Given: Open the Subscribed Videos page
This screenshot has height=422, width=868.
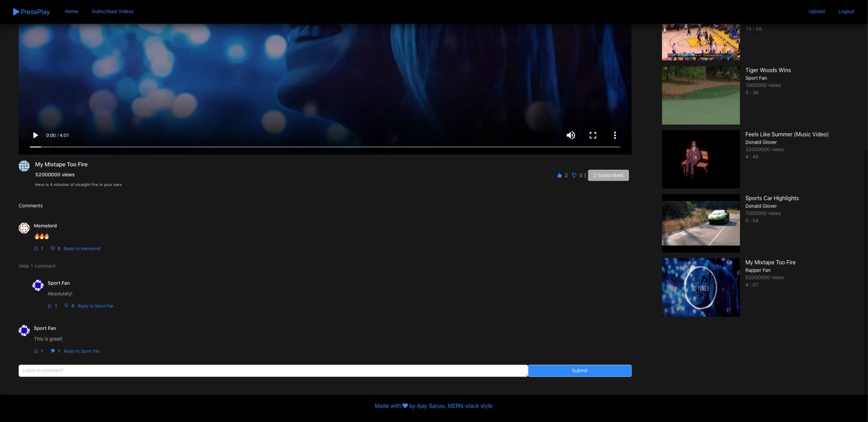Looking at the screenshot, I should pyautogui.click(x=112, y=11).
